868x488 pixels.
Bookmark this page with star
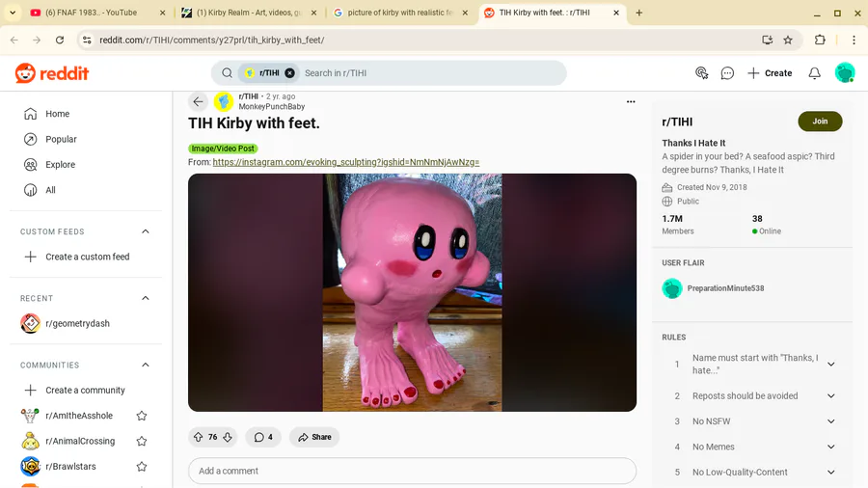click(788, 40)
